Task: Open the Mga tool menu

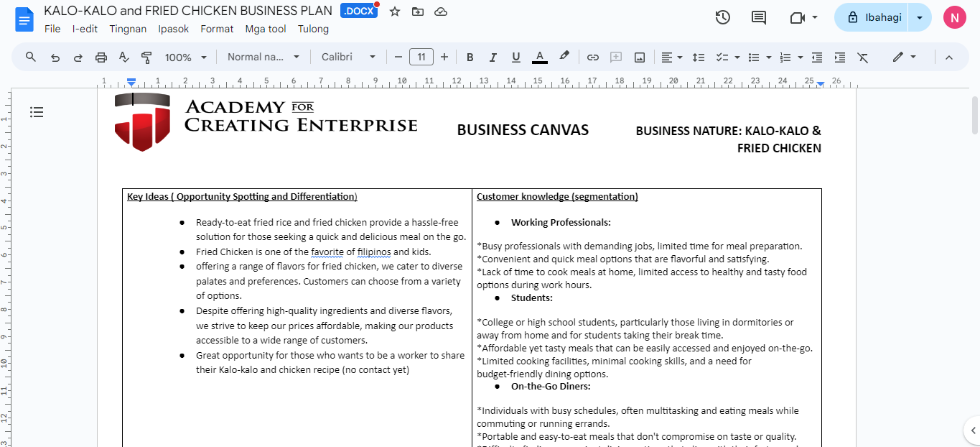Action: (x=266, y=29)
